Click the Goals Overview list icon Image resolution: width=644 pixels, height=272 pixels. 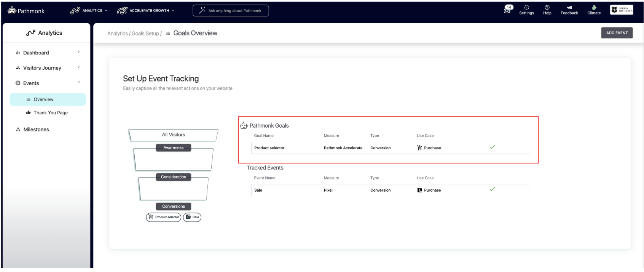point(168,34)
